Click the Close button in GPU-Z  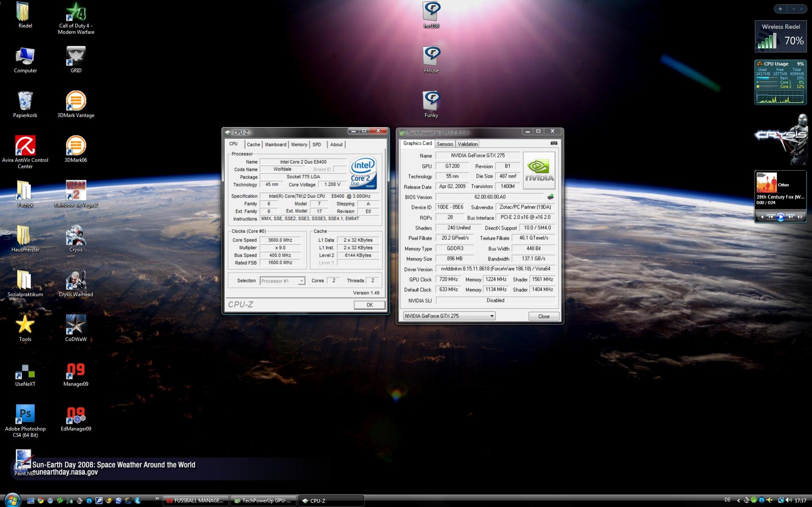[x=544, y=316]
